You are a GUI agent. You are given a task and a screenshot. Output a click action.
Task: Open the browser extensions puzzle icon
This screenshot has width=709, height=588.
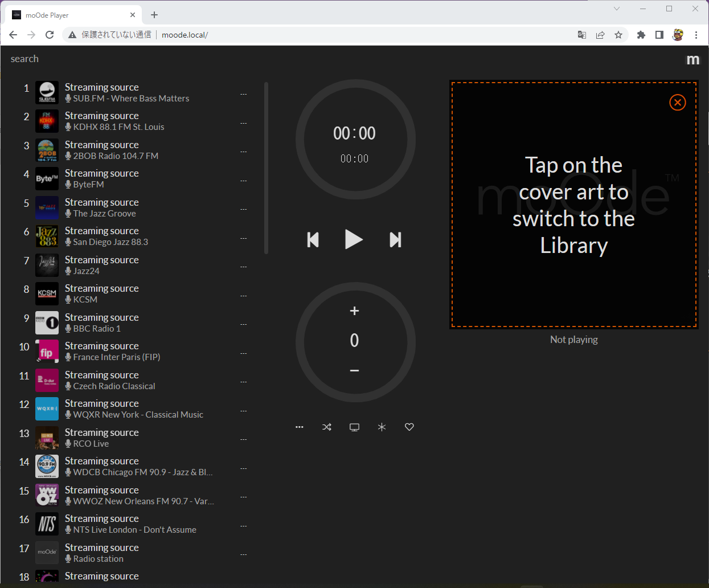coord(641,35)
